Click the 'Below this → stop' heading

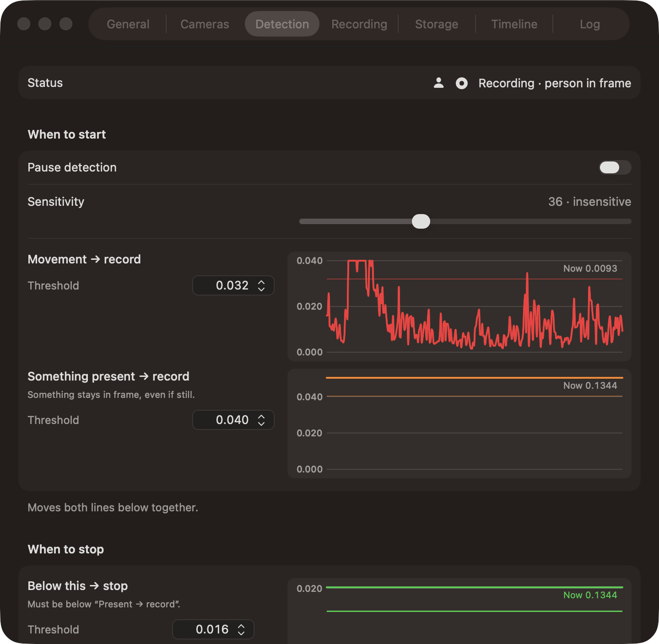point(78,586)
